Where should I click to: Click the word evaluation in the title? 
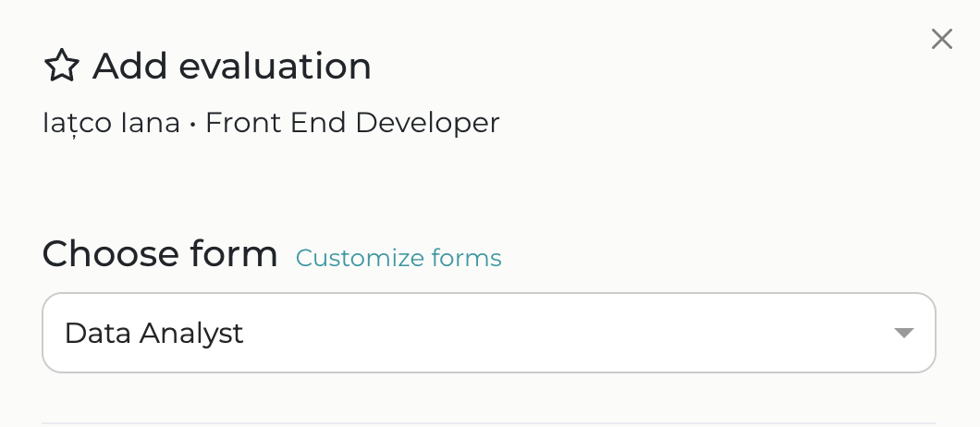coord(275,67)
